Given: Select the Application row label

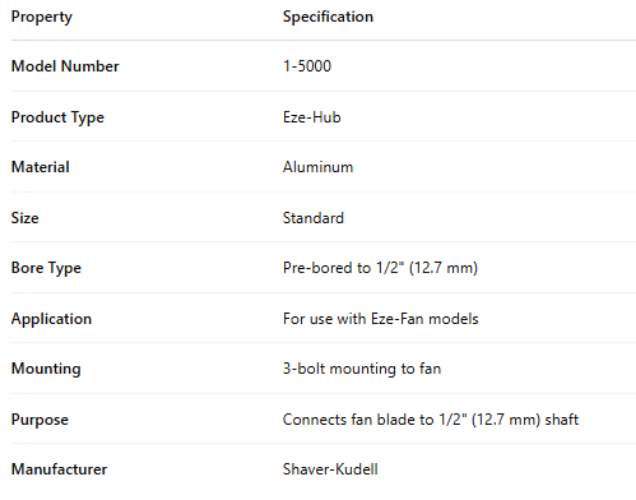Looking at the screenshot, I should tap(51, 319).
